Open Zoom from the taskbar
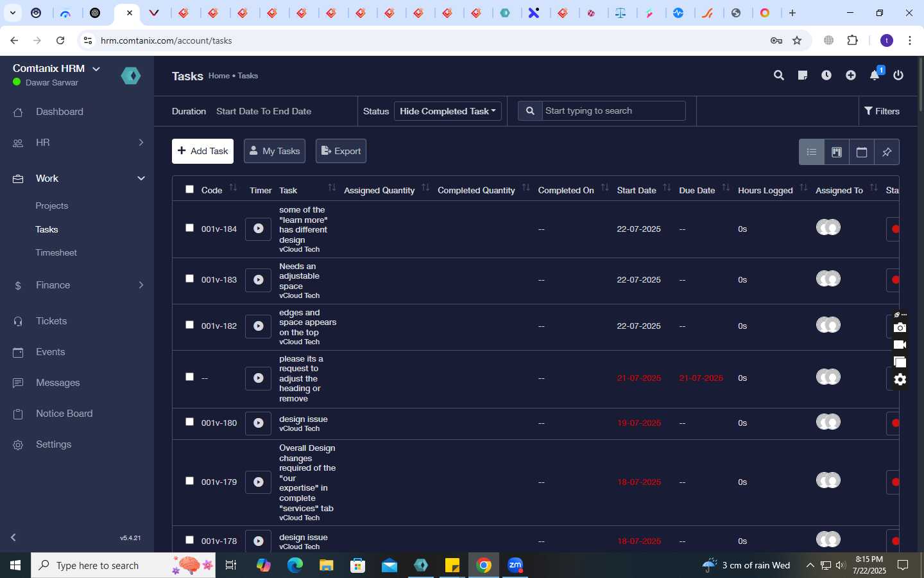 [x=515, y=565]
